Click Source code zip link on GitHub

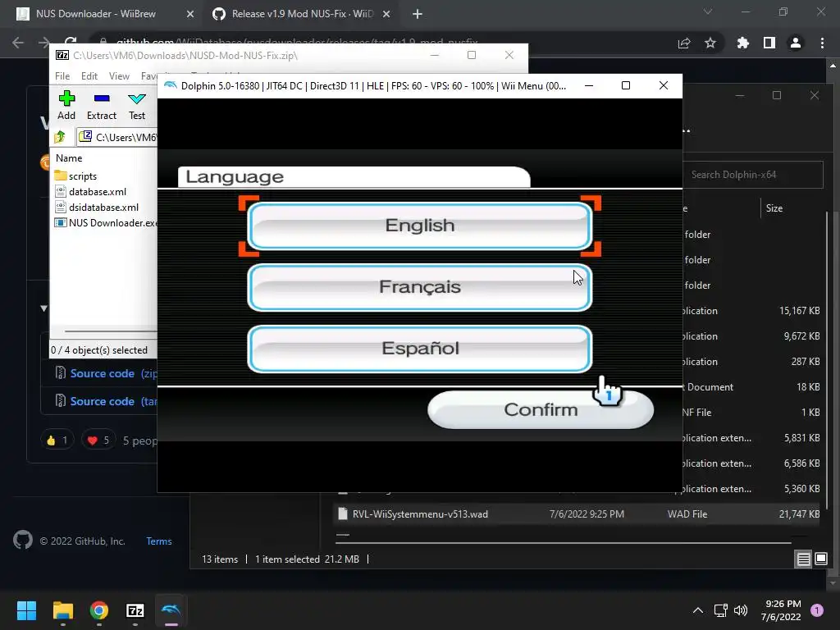coord(102,373)
